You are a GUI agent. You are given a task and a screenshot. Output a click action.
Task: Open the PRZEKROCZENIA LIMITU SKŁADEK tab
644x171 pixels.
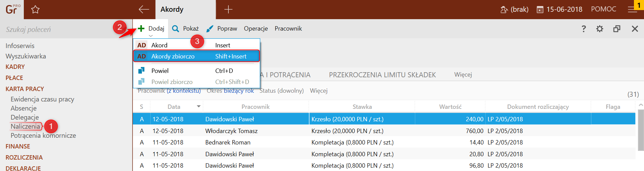[382, 75]
